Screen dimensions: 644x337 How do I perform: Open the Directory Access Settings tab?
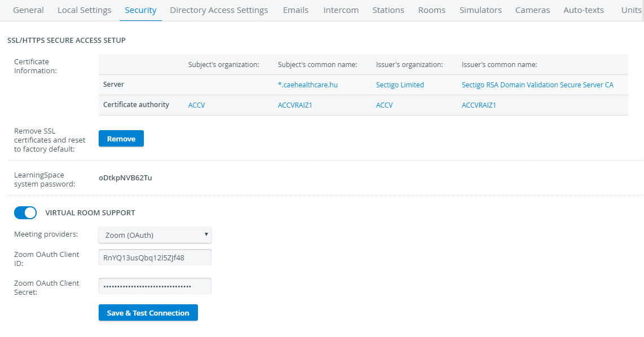[219, 10]
